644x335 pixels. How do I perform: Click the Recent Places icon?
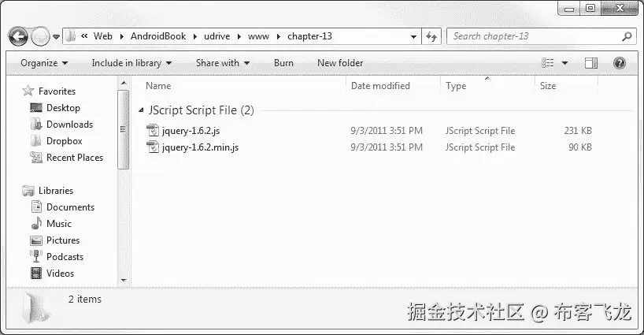click(36, 158)
